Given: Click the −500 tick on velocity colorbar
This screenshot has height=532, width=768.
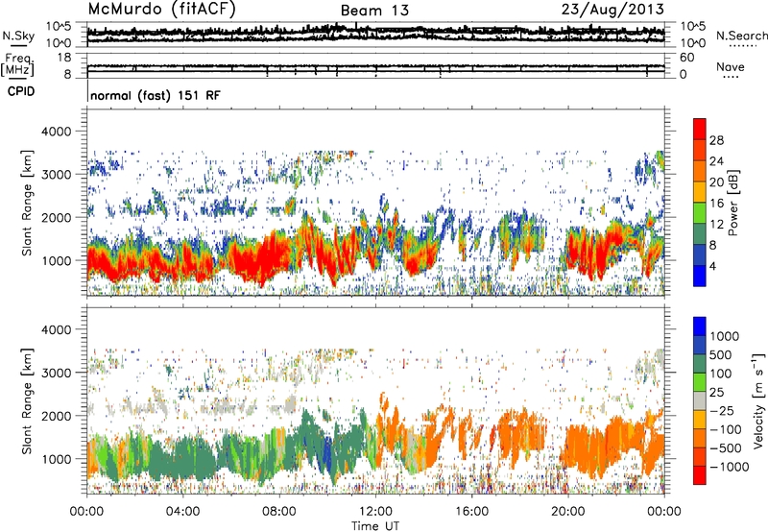Looking at the screenshot, I should pos(726,447).
